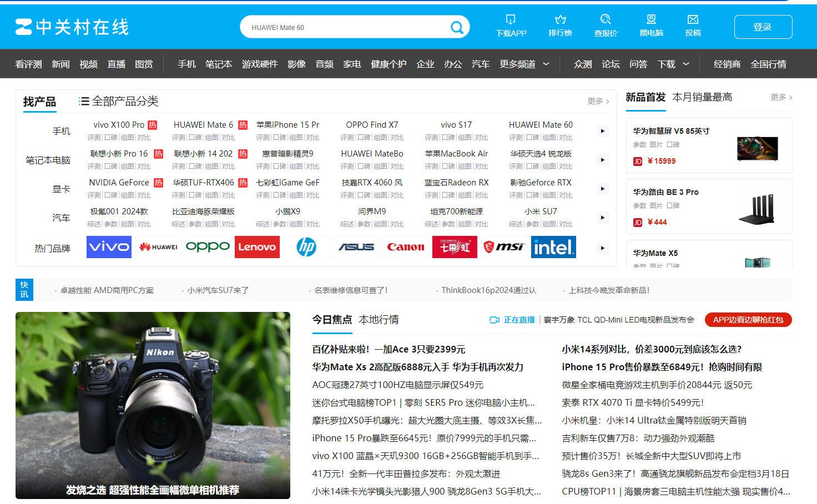Show more brands with 热门品牌 arrow
Screen dimensions: 817x504
click(602, 248)
